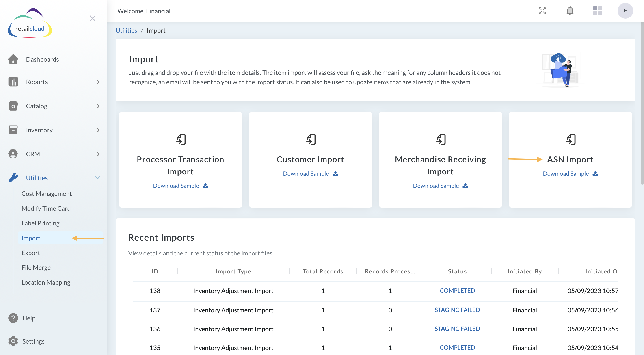Click ID cell 138

tap(155, 291)
